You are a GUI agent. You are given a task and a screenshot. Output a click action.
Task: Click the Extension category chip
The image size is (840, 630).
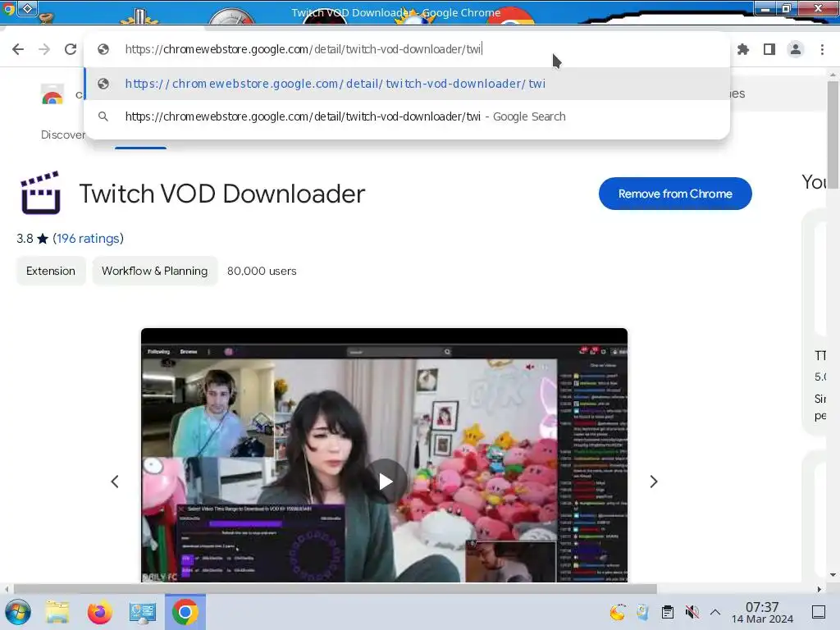51,271
